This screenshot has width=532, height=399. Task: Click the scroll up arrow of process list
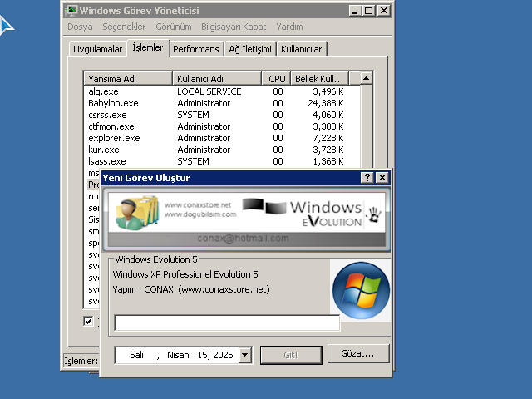[366, 78]
